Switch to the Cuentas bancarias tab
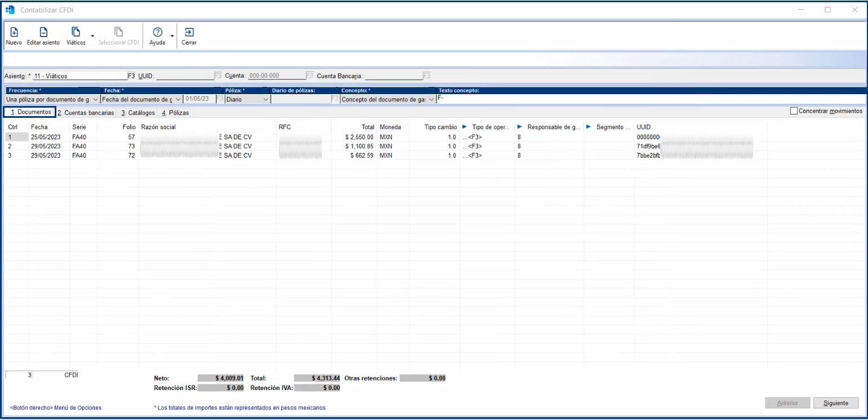868x420 pixels. point(86,113)
